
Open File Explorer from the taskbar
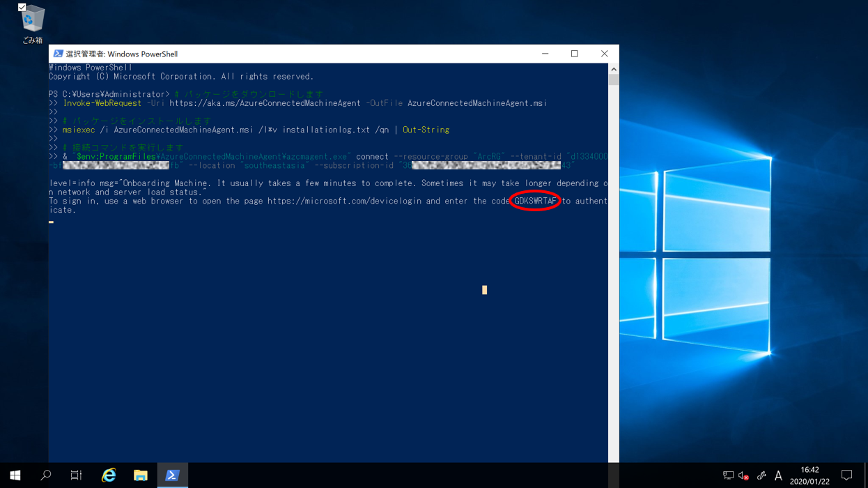(x=141, y=475)
